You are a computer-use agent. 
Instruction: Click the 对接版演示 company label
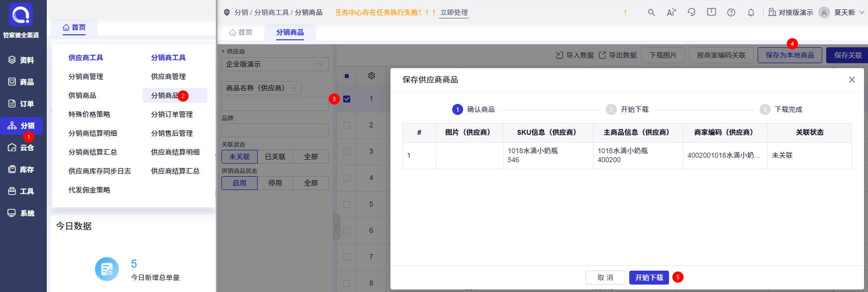(791, 12)
